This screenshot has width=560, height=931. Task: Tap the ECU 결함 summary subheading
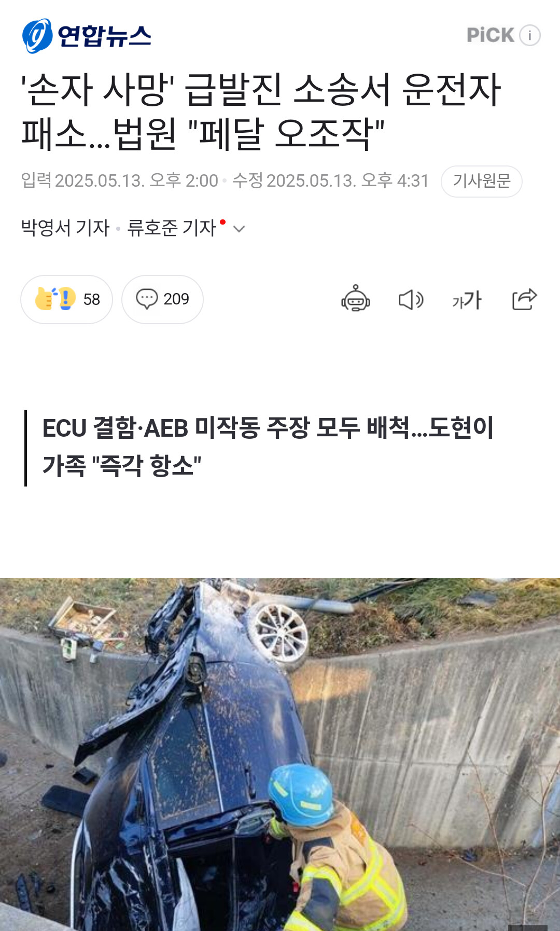[x=268, y=447]
